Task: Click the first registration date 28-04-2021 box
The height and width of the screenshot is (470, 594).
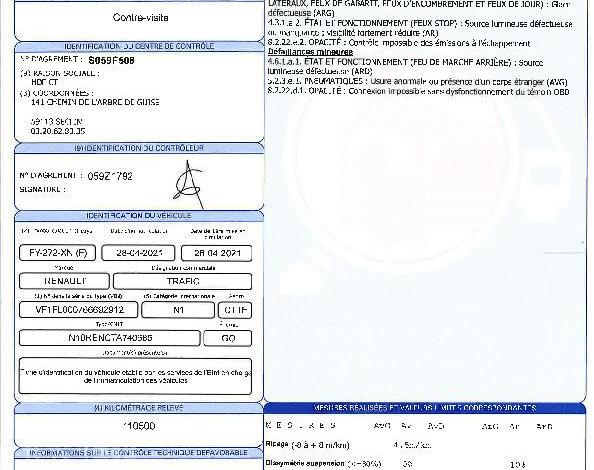Action: (x=138, y=253)
